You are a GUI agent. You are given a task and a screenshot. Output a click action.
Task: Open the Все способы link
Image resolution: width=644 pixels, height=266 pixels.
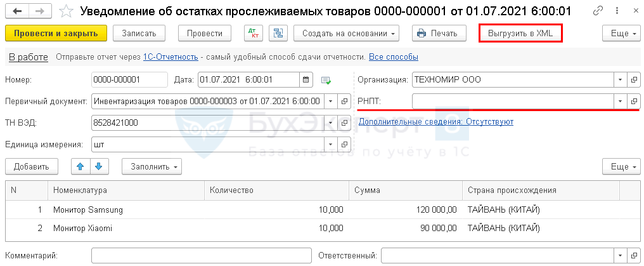coord(394,57)
